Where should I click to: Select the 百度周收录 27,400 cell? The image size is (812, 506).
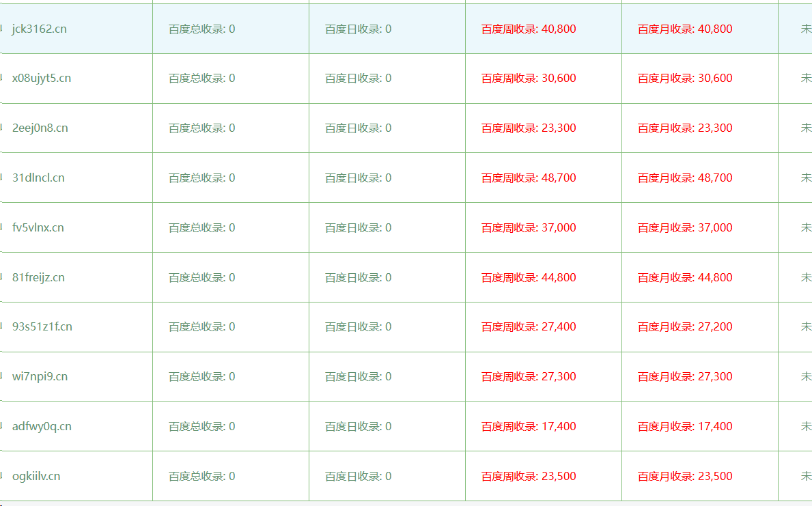[529, 327]
